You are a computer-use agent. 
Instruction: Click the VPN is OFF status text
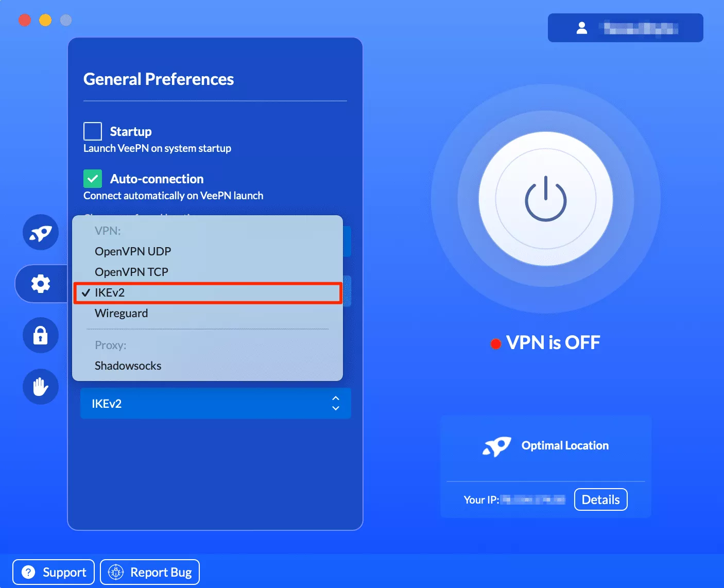point(553,342)
